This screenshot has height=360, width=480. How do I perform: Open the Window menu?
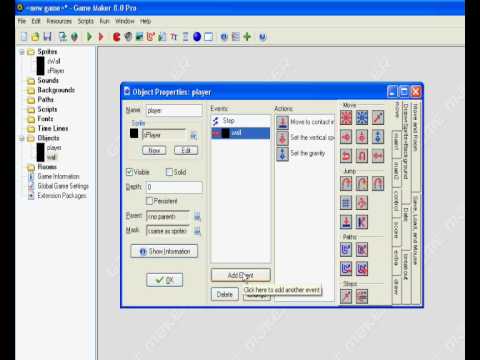point(125,21)
